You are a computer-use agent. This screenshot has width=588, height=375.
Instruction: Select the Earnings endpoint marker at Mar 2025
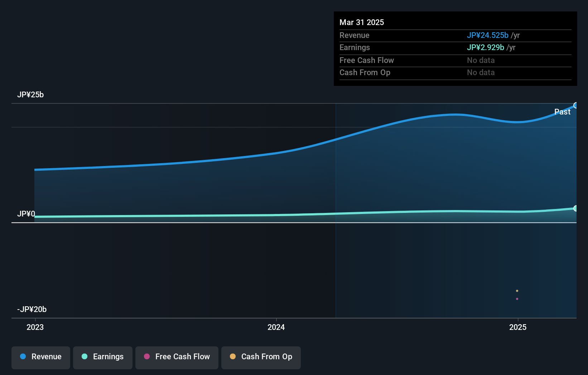(x=576, y=208)
